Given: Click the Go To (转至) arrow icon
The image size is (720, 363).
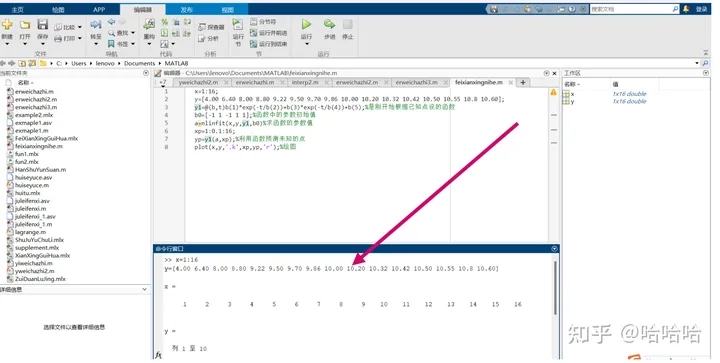Looking at the screenshot, I should 96,24.
